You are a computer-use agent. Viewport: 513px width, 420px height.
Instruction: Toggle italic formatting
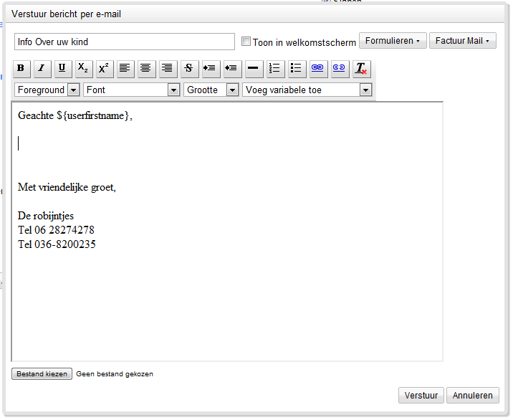point(41,69)
